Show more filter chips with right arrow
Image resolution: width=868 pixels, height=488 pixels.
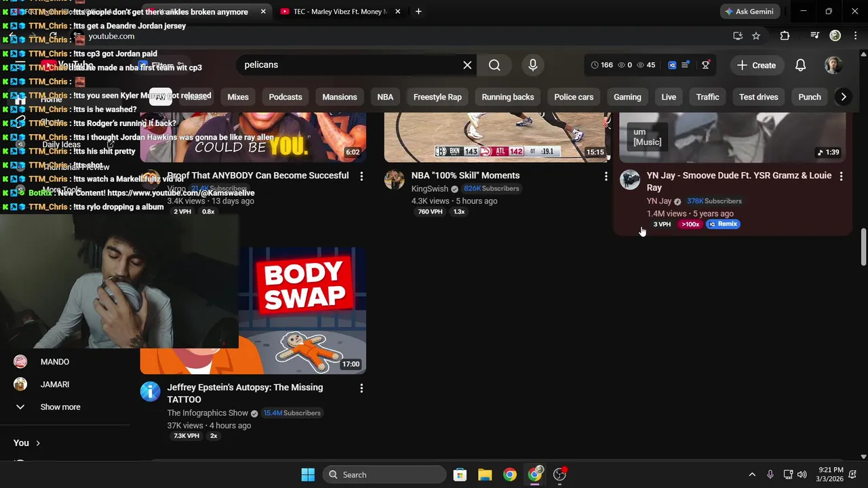pos(843,97)
